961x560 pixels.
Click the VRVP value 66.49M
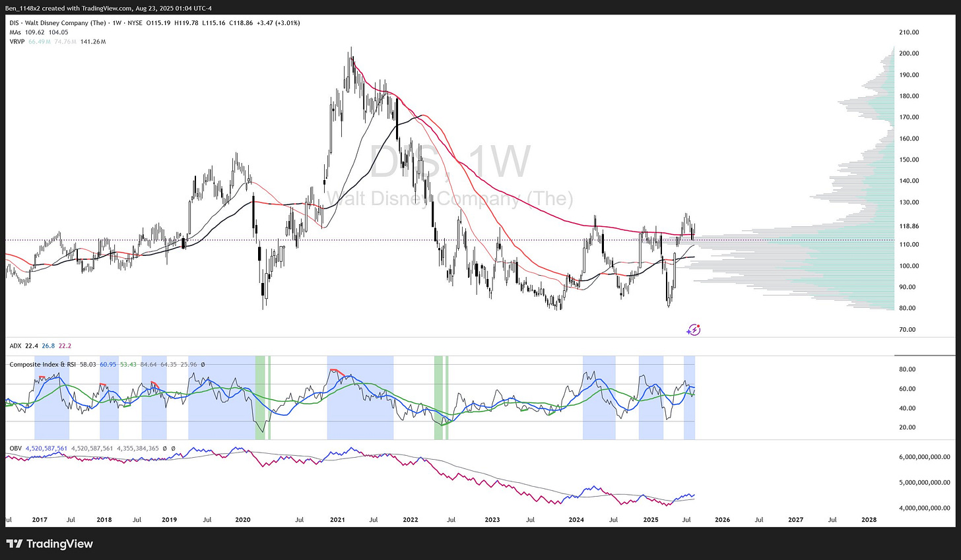(x=40, y=42)
